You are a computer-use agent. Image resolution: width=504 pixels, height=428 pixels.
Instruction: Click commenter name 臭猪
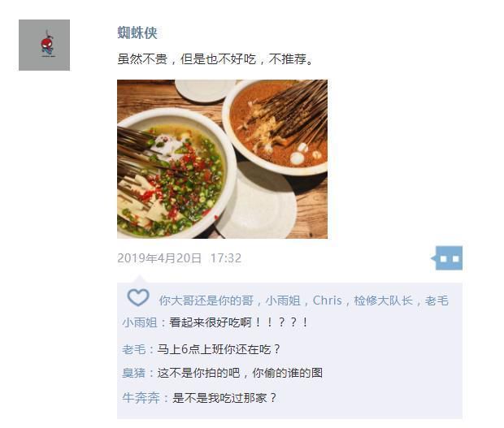click(133, 373)
